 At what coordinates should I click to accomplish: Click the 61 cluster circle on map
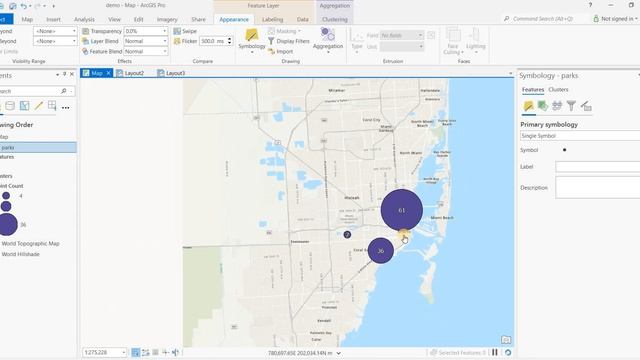point(402,210)
